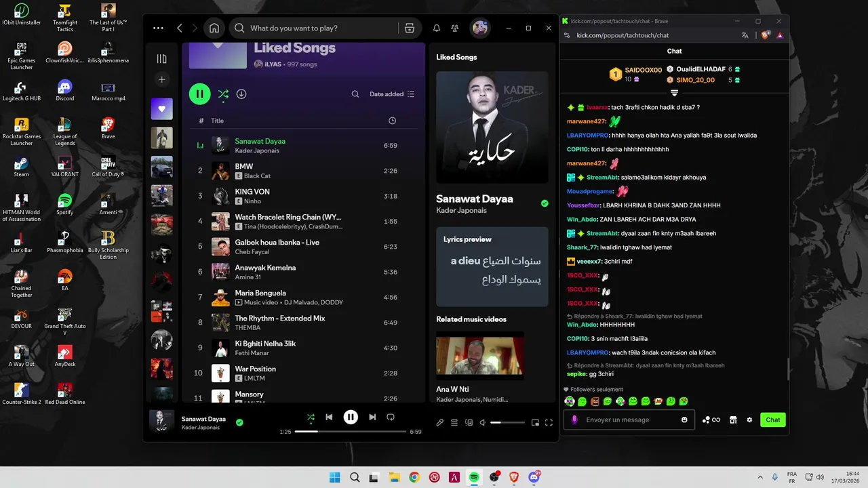This screenshot has width=868, height=488.
Task: Open Spotify profile avatar menu
Action: tap(480, 28)
